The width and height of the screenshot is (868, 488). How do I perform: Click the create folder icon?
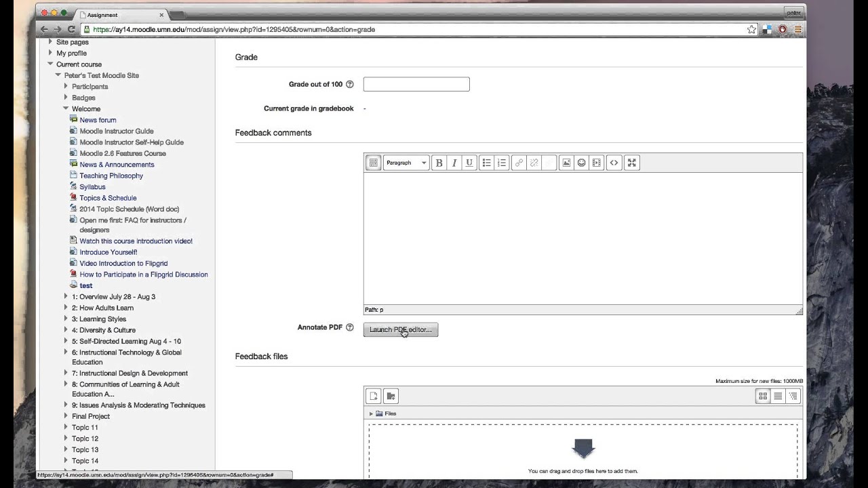pyautogui.click(x=391, y=396)
